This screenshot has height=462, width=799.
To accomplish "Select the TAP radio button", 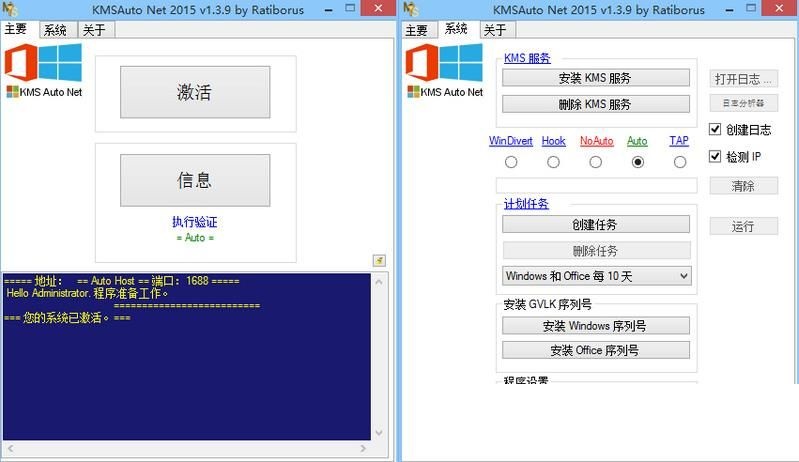I will (x=680, y=162).
